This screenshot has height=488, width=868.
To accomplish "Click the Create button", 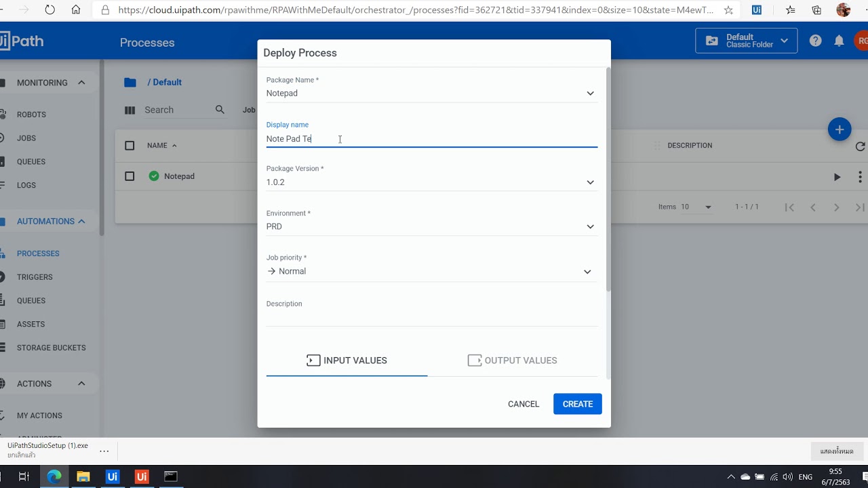I will click(x=578, y=404).
